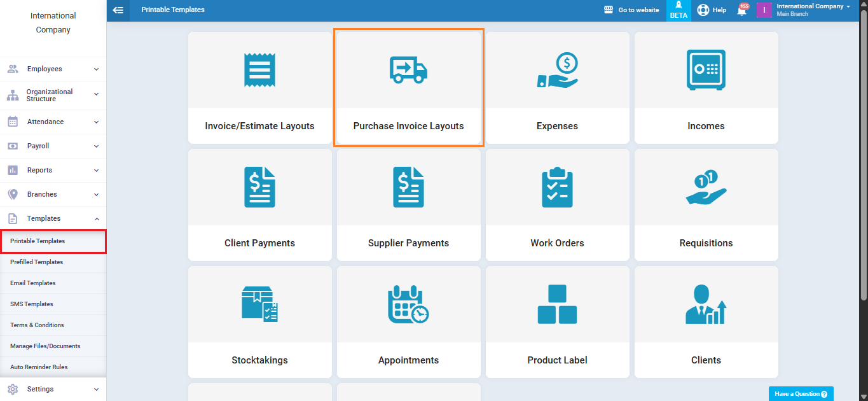Click the Have a Question button
The height and width of the screenshot is (401, 868).
[801, 394]
